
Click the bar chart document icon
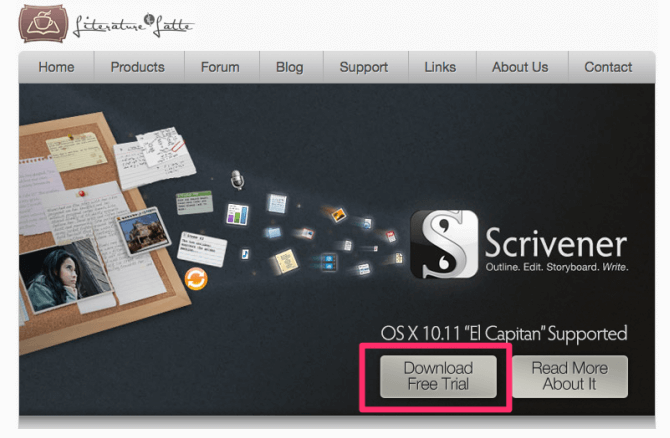[x=237, y=214]
